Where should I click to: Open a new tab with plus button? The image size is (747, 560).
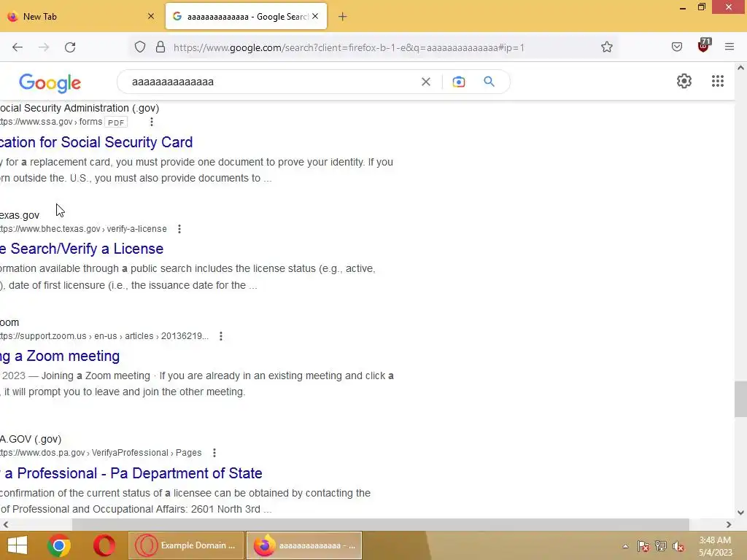point(343,17)
